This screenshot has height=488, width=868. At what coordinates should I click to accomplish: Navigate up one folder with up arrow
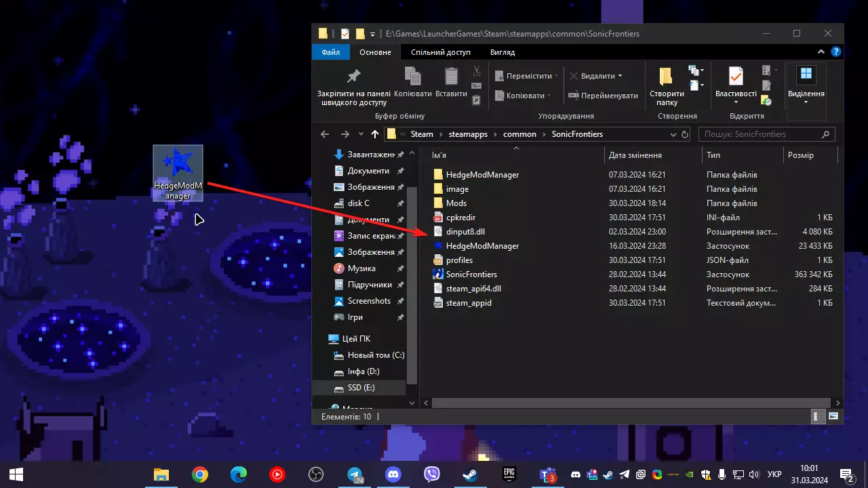(374, 134)
